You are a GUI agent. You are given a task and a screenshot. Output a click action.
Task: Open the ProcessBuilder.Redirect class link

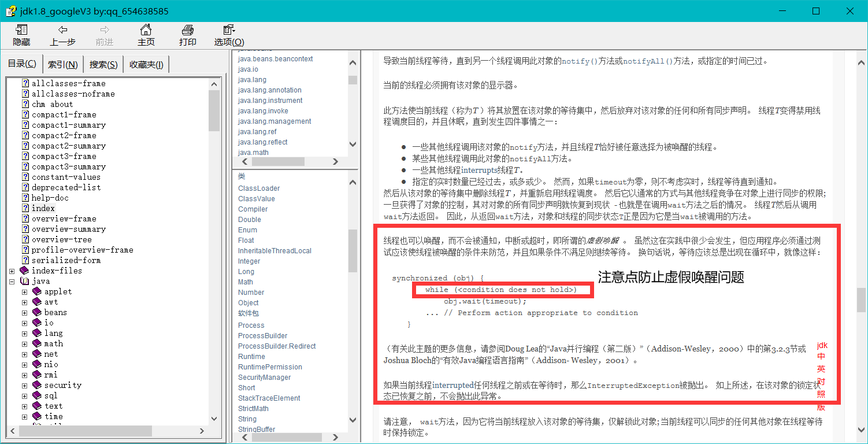[277, 346]
